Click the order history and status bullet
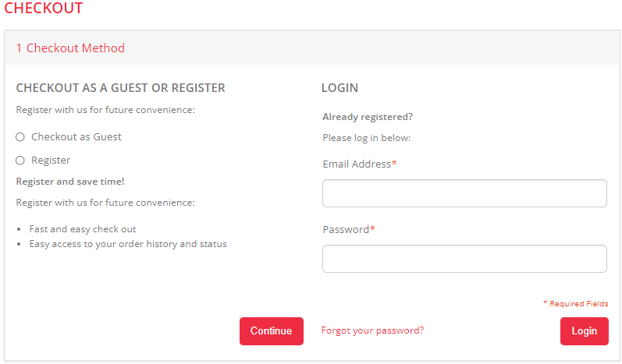 (128, 244)
